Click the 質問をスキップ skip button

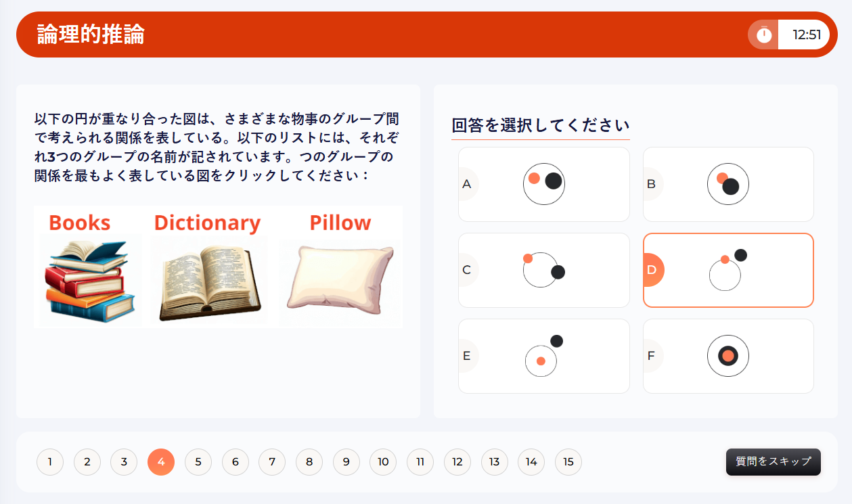click(x=773, y=461)
